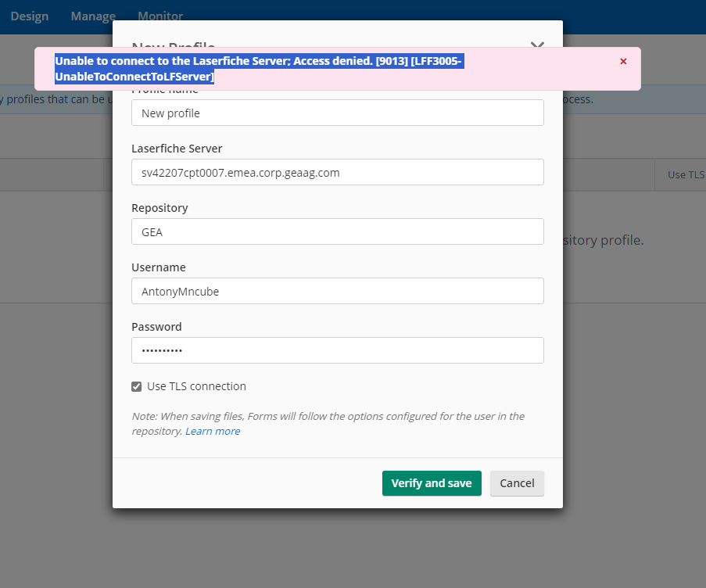
Task: Cancel the new profile dialog
Action: point(517,483)
